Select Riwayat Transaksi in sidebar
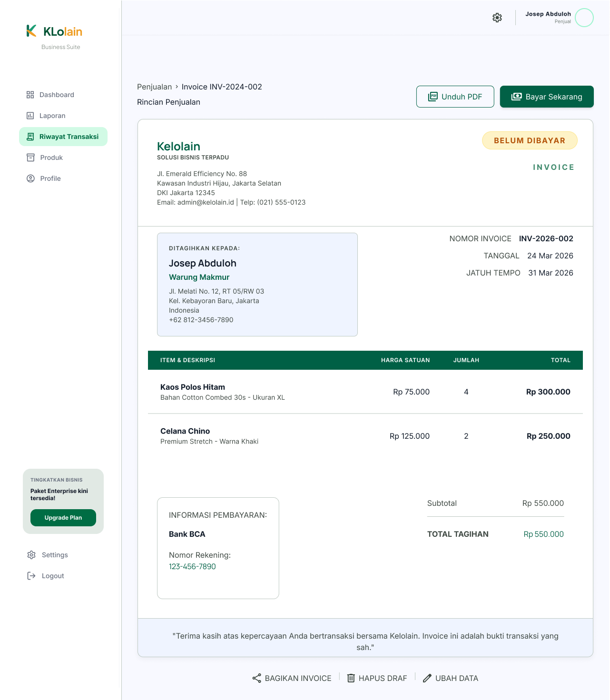Screen dimensions: 610x700 coord(63,137)
